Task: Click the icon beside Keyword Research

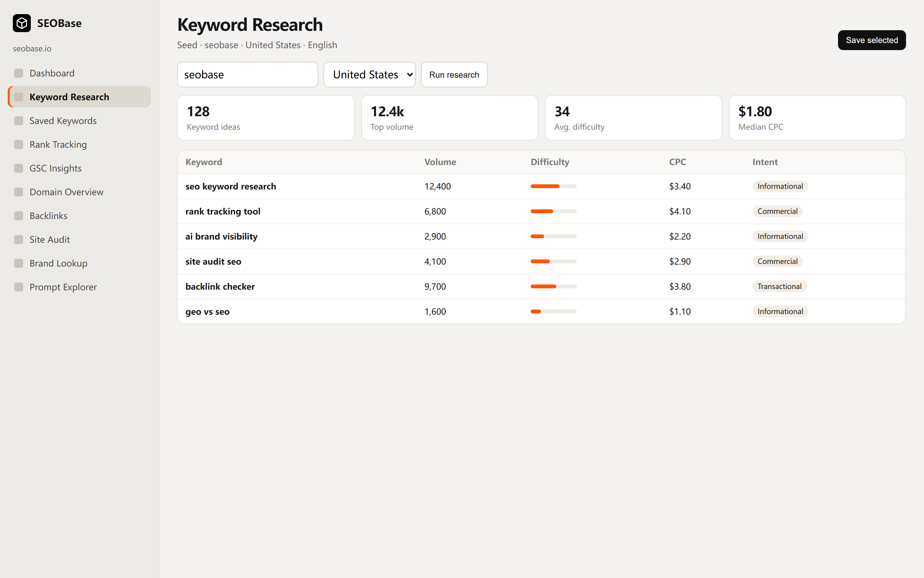Action: 19,97
